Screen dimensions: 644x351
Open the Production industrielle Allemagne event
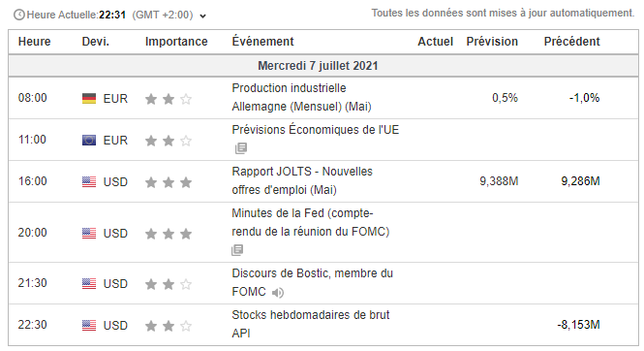pyautogui.click(x=301, y=97)
